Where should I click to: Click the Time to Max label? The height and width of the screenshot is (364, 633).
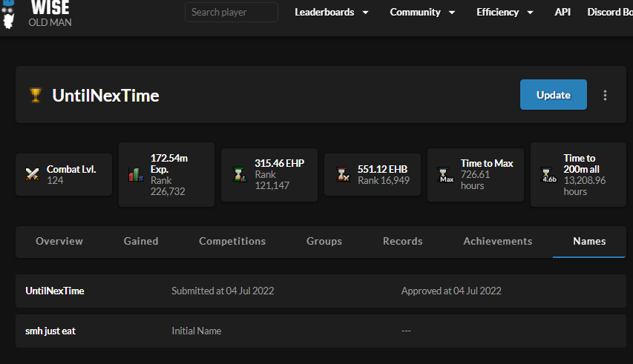click(x=487, y=163)
